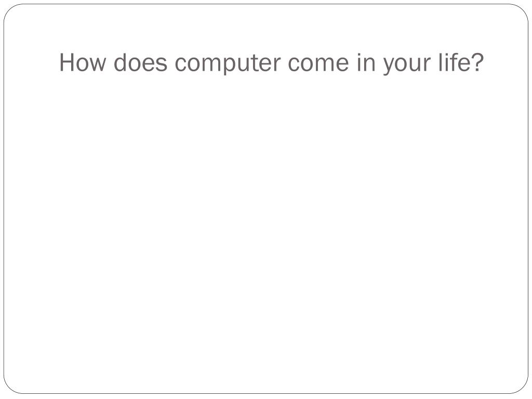Viewport: 532px width, 399px height.
Task: Click the left edge of the slide border
Action: click(4, 199)
